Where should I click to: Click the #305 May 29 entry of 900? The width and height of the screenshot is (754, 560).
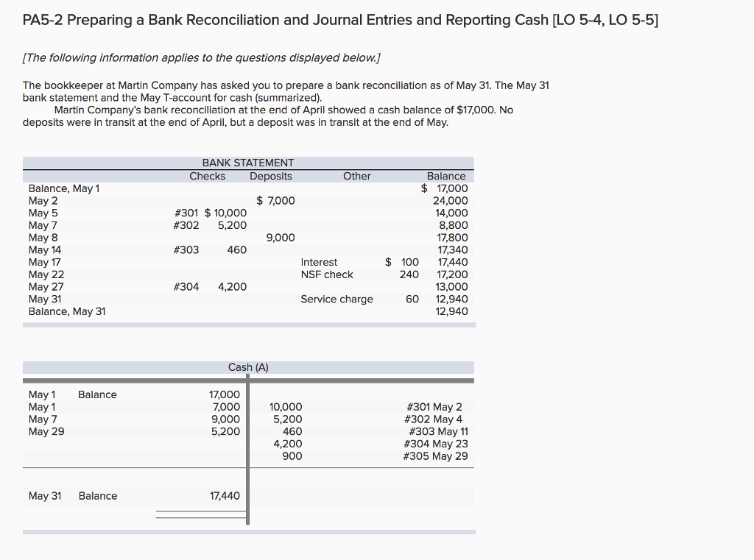pyautogui.click(x=292, y=456)
